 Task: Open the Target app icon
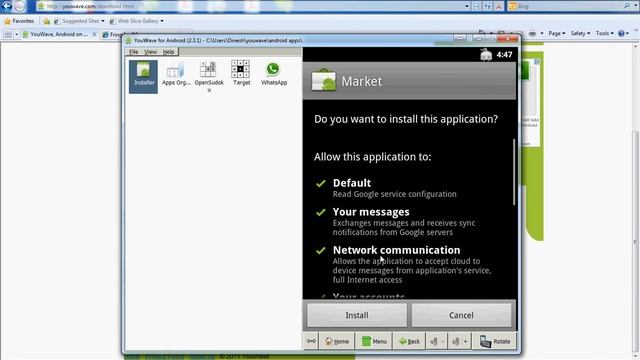coord(241,73)
